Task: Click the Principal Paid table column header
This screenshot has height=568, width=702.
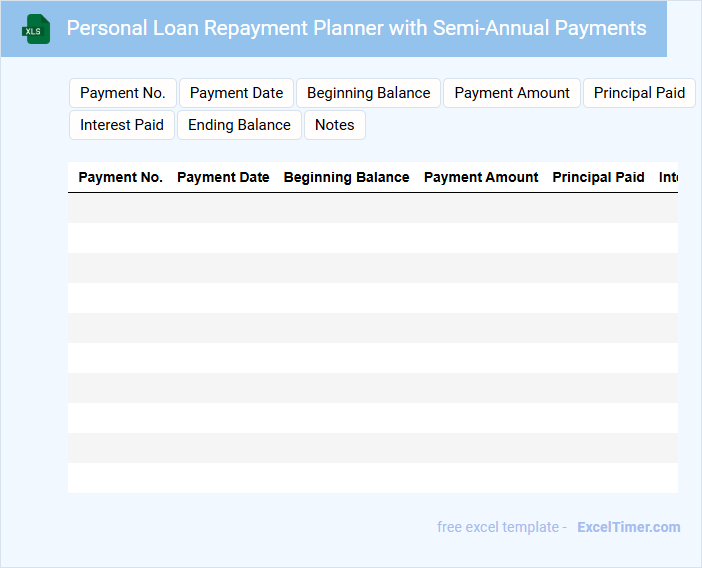Action: coord(598,177)
